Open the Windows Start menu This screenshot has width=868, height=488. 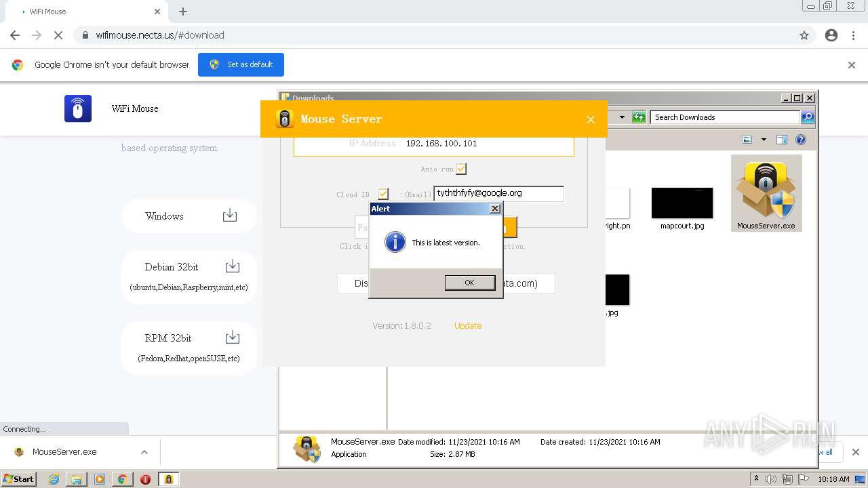(x=19, y=479)
